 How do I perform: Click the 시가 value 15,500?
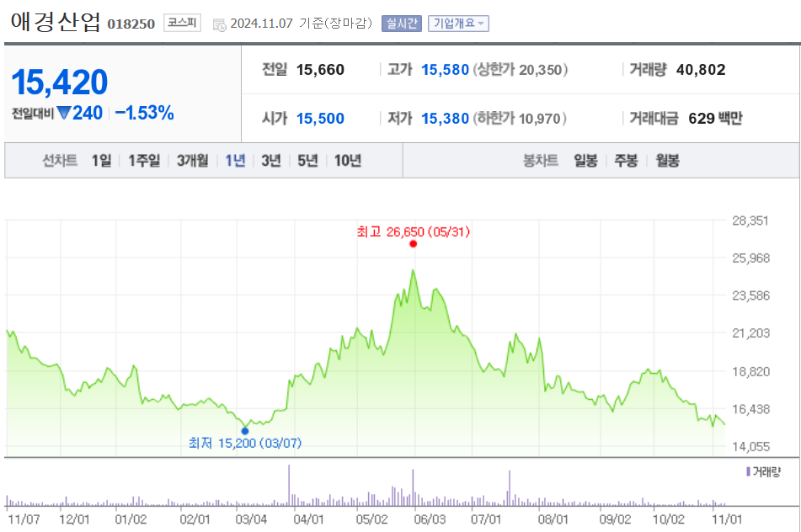click(x=320, y=119)
